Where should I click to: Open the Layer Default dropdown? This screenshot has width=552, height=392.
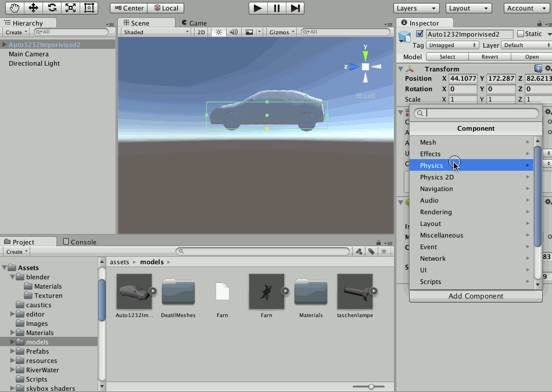coord(526,45)
